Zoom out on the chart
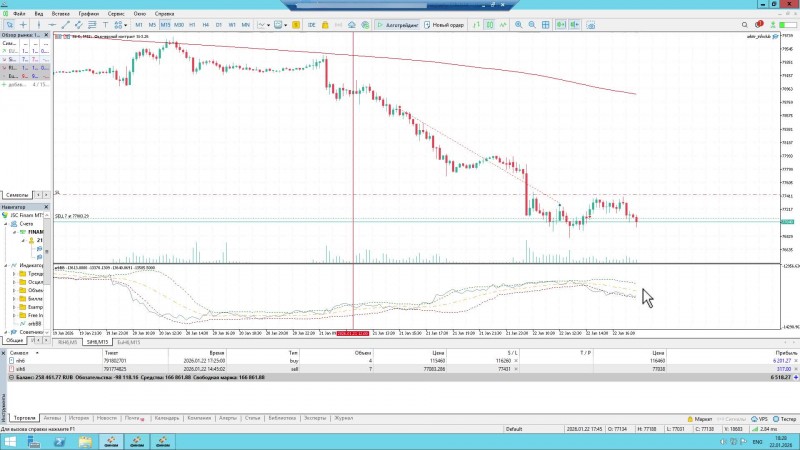800x450 pixels. click(x=532, y=24)
